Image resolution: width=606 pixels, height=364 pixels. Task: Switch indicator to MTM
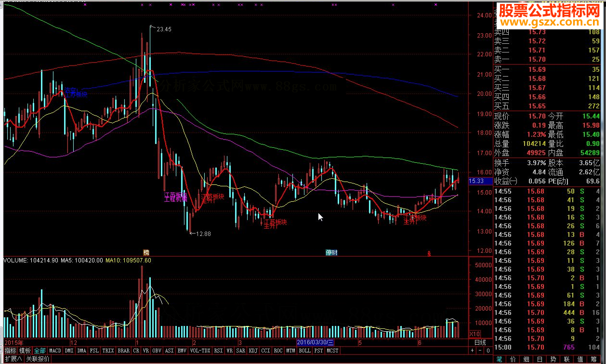(290, 351)
